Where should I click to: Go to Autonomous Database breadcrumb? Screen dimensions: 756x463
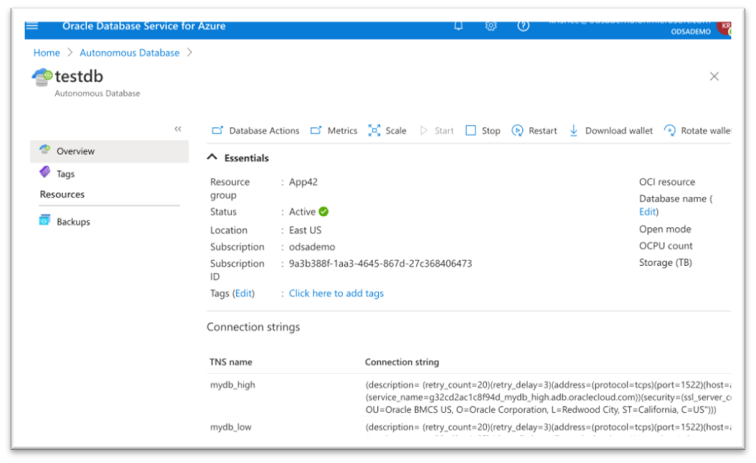pyautogui.click(x=129, y=53)
